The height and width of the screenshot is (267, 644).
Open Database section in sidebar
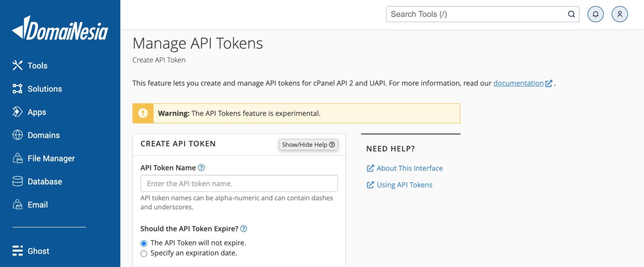tap(44, 182)
